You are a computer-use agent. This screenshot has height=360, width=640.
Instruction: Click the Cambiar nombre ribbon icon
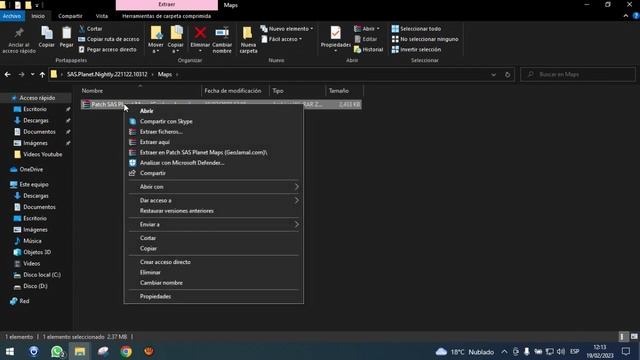[222, 40]
